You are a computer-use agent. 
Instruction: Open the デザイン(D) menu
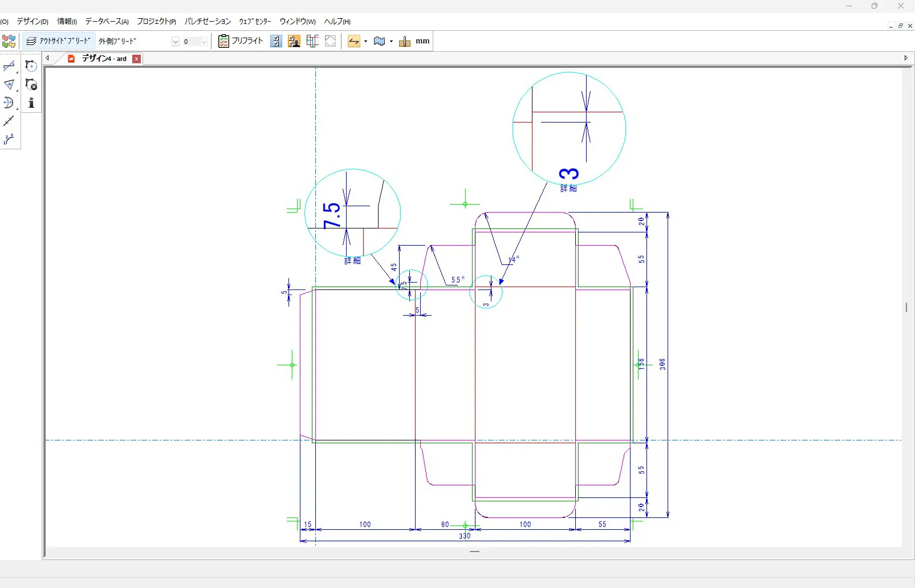coord(32,22)
